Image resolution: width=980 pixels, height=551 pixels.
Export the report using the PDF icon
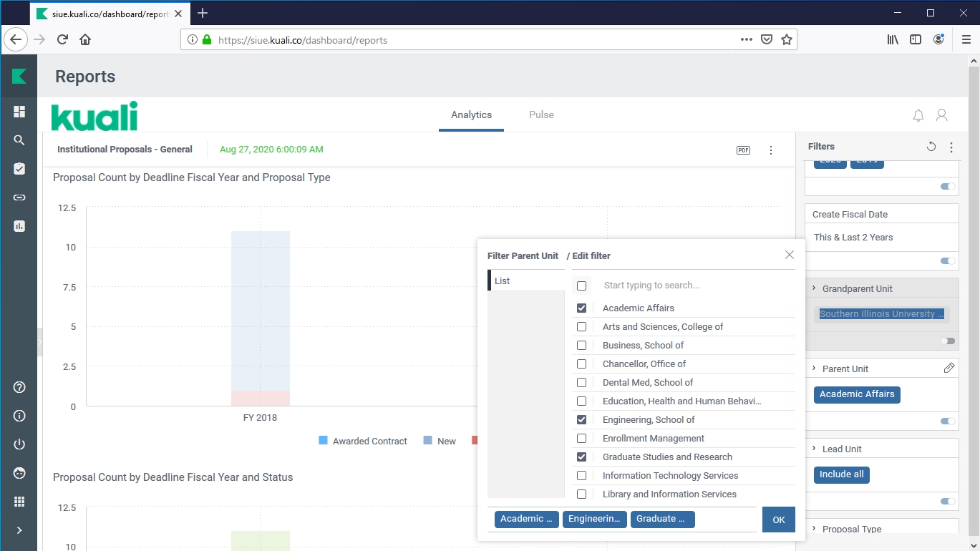pyautogui.click(x=743, y=150)
